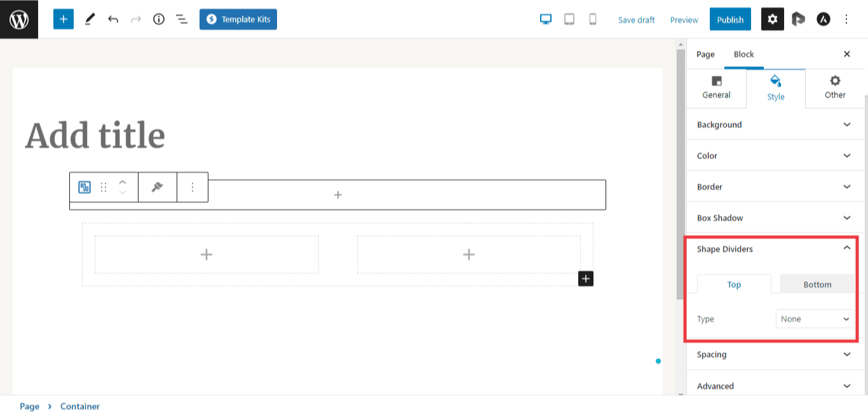The height and width of the screenshot is (417, 868).
Task: Click the undo arrow icon
Action: (x=113, y=19)
